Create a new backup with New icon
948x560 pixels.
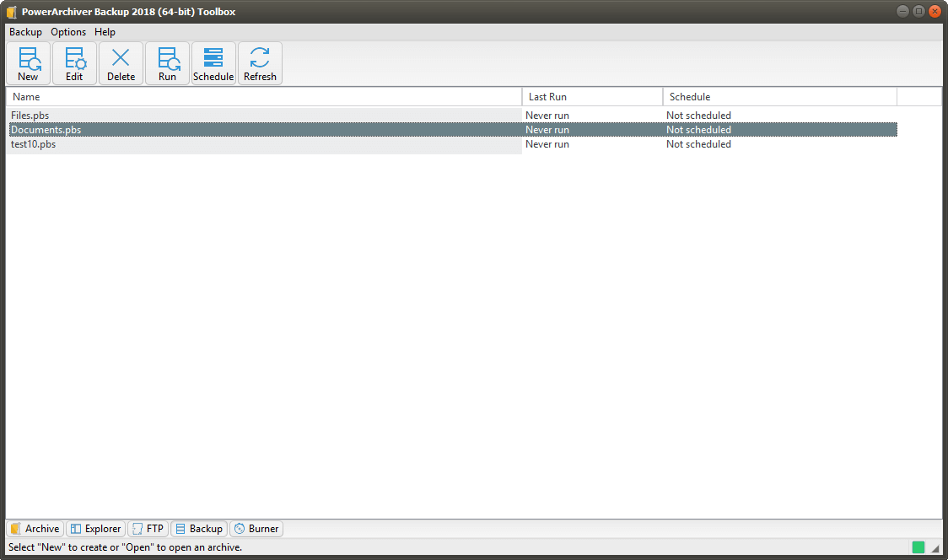[x=29, y=63]
